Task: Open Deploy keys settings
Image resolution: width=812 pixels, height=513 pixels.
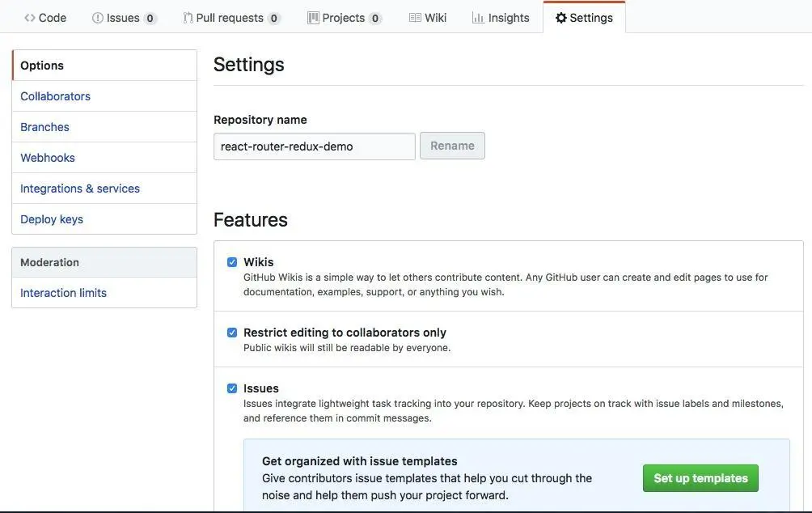Action: coord(52,219)
